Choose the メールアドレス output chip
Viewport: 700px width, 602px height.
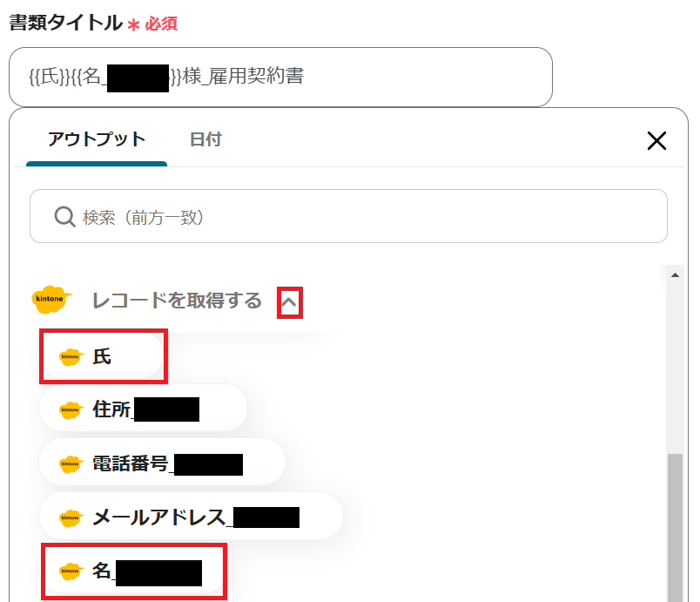point(192,518)
